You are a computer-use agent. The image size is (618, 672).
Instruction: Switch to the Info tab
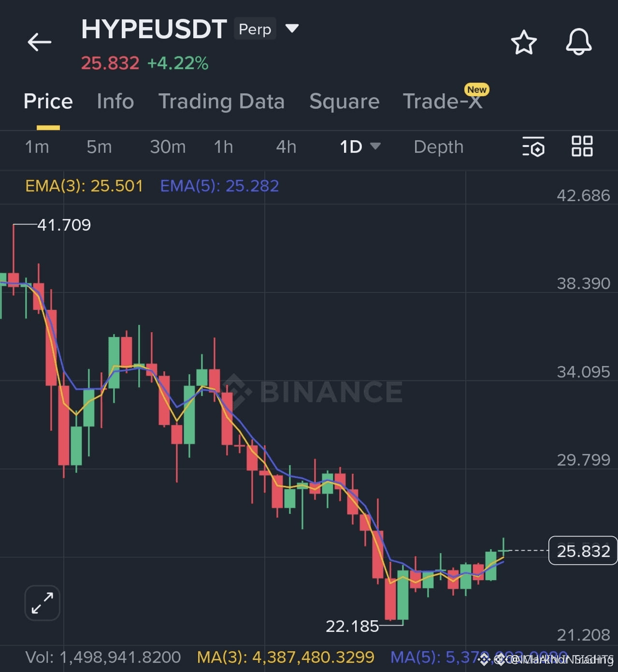pyautogui.click(x=115, y=102)
